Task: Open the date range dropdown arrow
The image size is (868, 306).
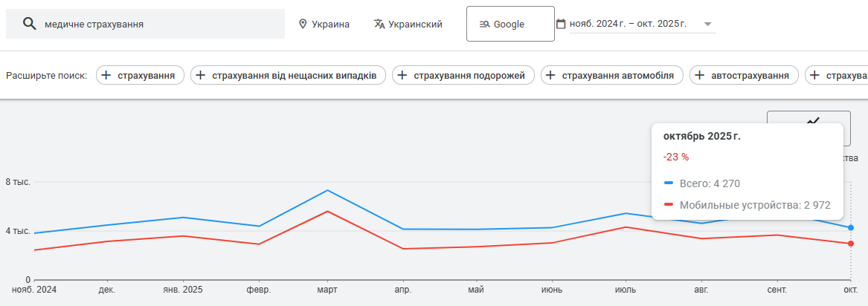Action: click(x=708, y=24)
